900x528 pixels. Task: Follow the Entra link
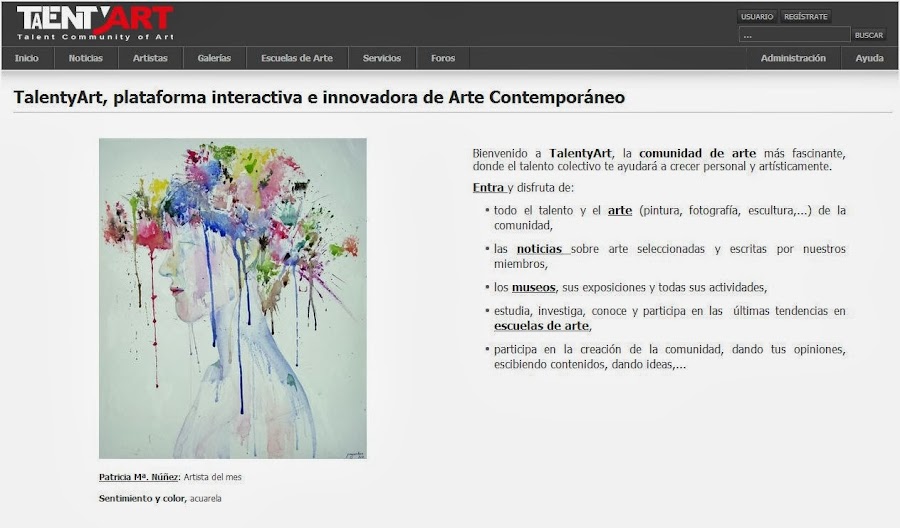click(x=488, y=188)
